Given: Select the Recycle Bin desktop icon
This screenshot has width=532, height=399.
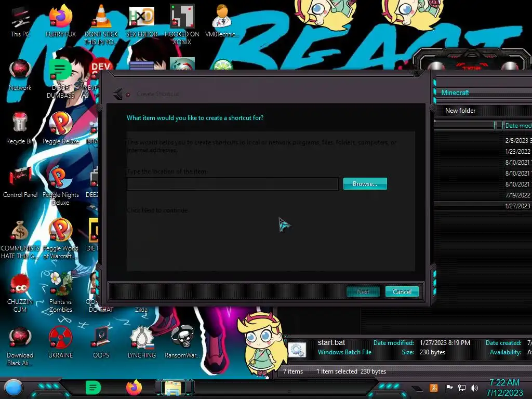Looking at the screenshot, I should (20, 129).
